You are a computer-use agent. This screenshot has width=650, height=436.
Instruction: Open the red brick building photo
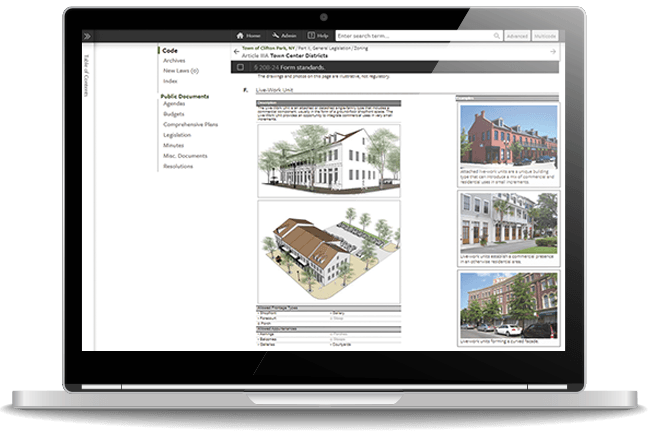[509, 135]
